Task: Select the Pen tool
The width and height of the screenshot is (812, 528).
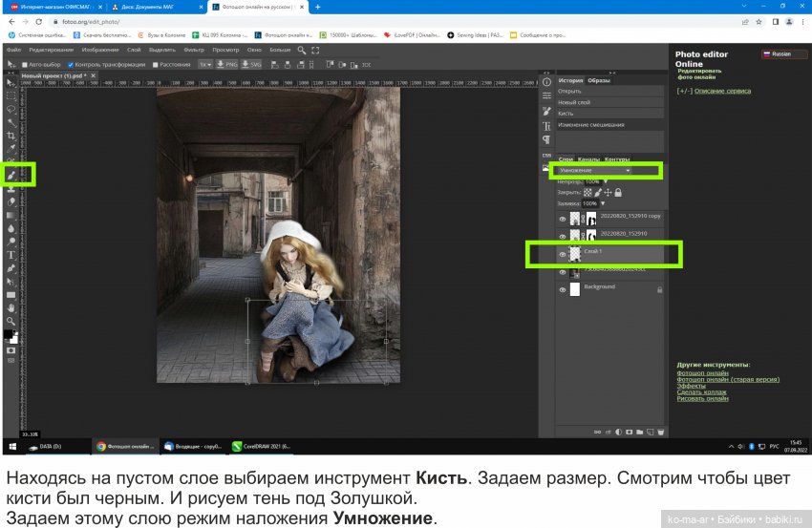Action: [11, 268]
